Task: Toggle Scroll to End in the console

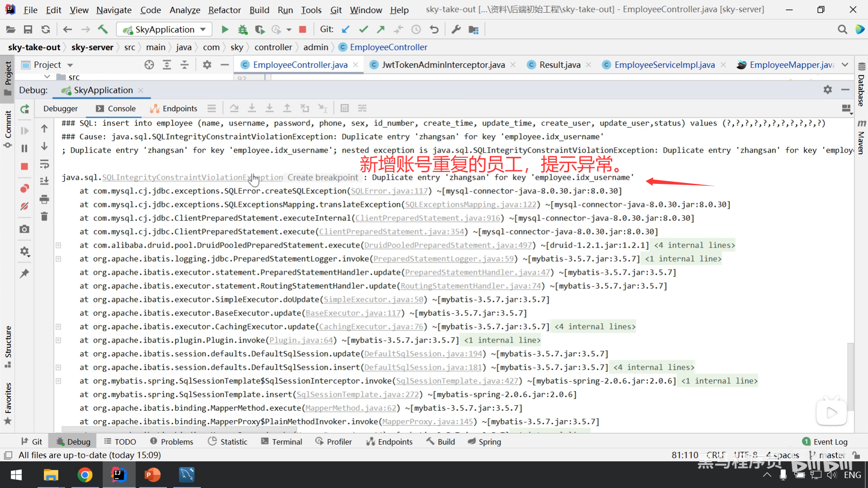Action: tap(44, 181)
